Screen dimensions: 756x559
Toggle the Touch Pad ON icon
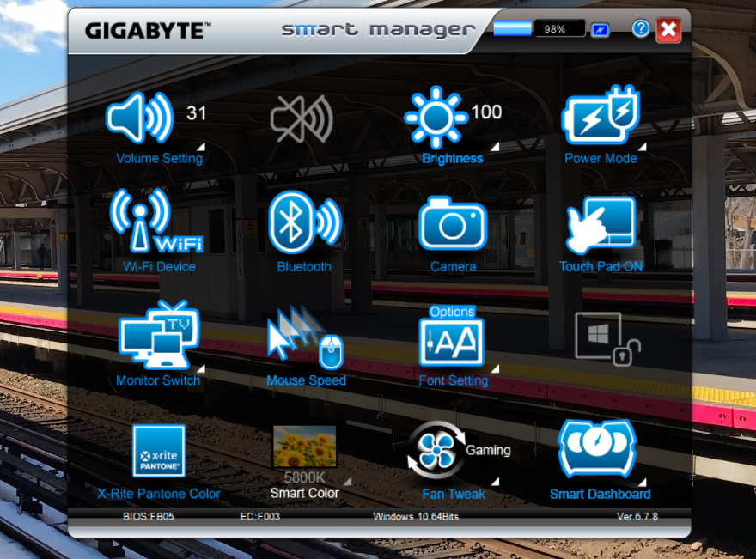pos(601,225)
